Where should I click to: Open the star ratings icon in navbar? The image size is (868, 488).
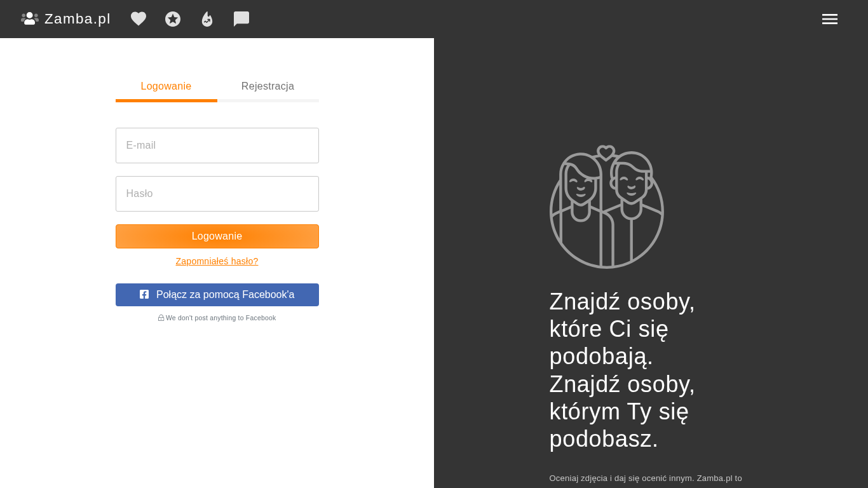(x=173, y=19)
